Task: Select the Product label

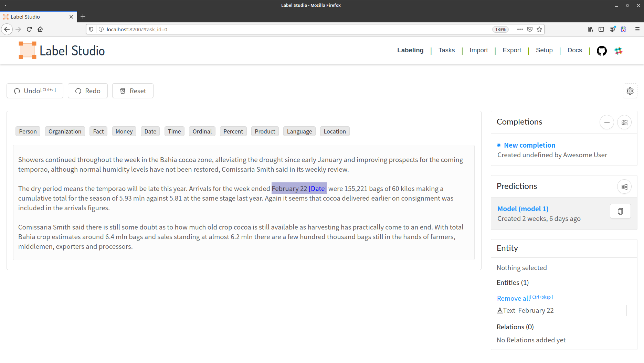Action: point(265,131)
